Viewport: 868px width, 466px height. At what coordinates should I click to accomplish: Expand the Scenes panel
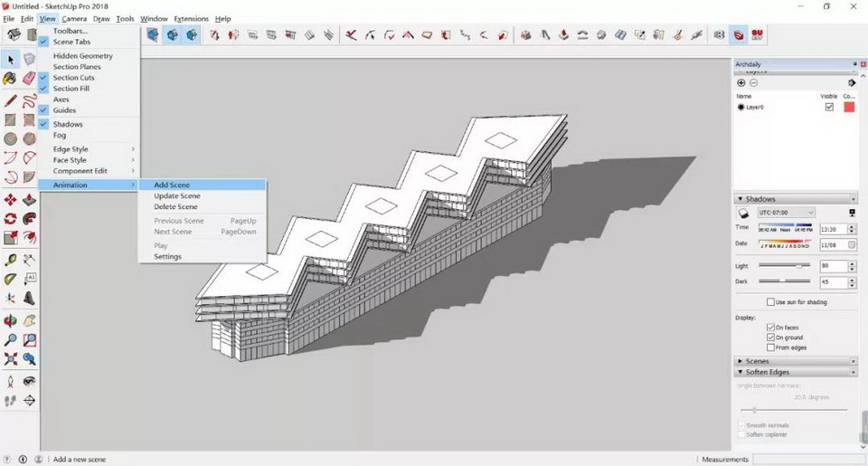[x=741, y=361]
